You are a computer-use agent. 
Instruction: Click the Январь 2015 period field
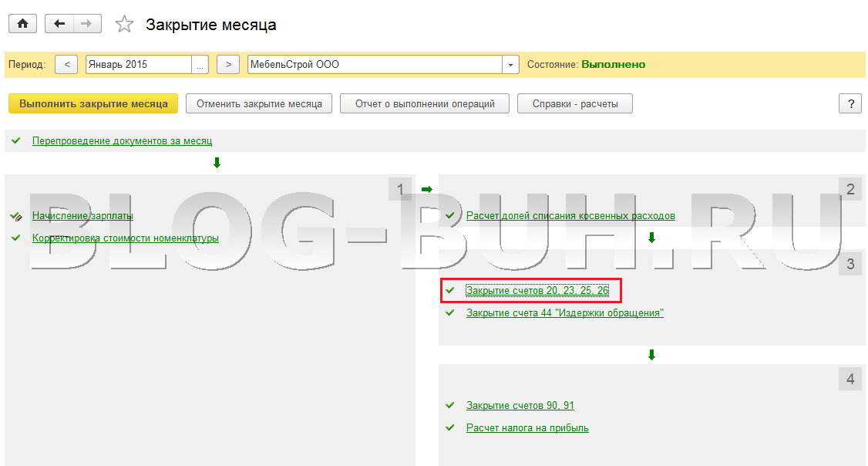click(x=139, y=65)
